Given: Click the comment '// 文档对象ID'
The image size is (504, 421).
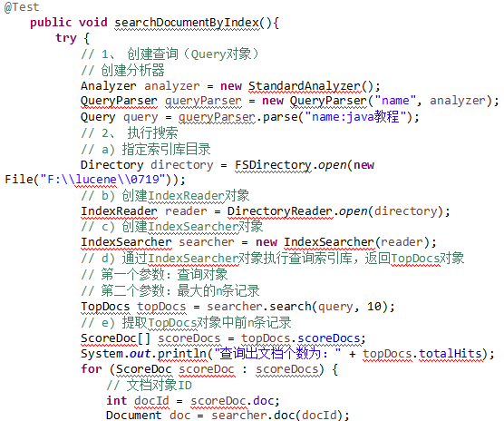Looking at the screenshot, I should [150, 385].
